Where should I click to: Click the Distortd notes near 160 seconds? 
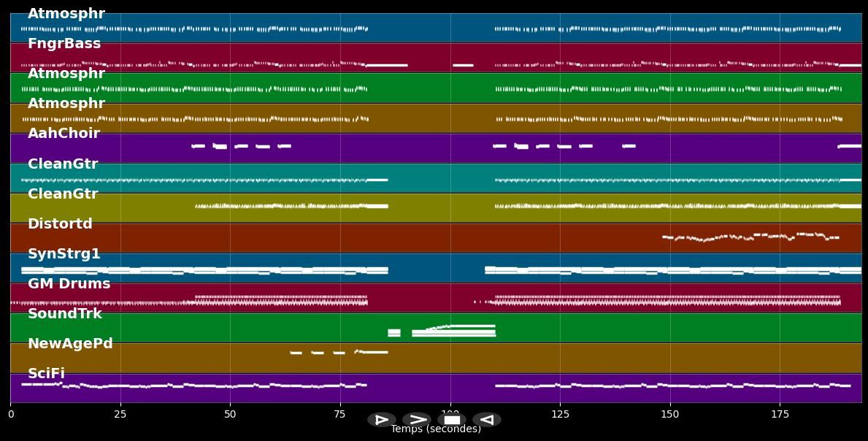(x=705, y=239)
